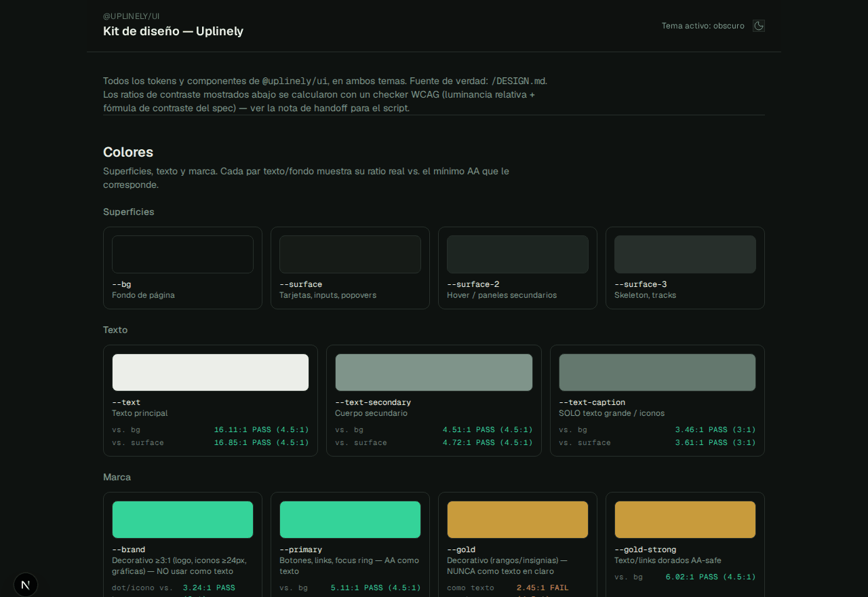Viewport: 868px width, 597px height.
Task: Click the "3.24:1 PASS" contrast value
Action: tap(209, 588)
